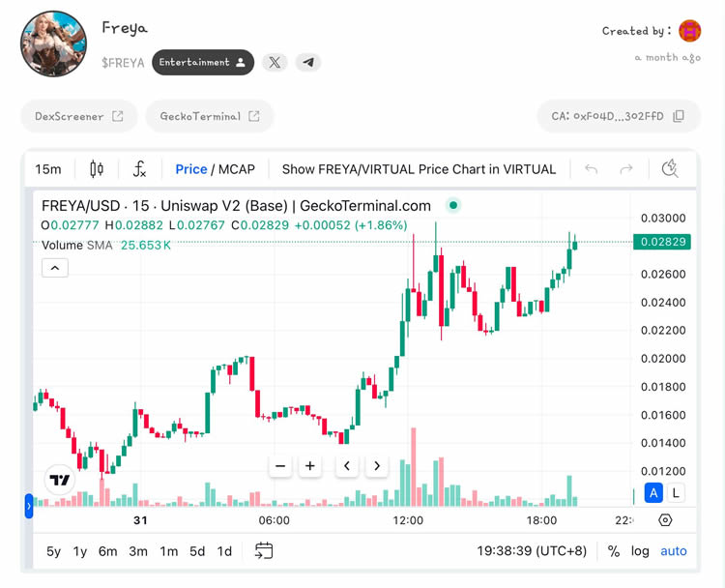Open chart settings gear icon
Screen dimensions: 725x588
[665, 520]
